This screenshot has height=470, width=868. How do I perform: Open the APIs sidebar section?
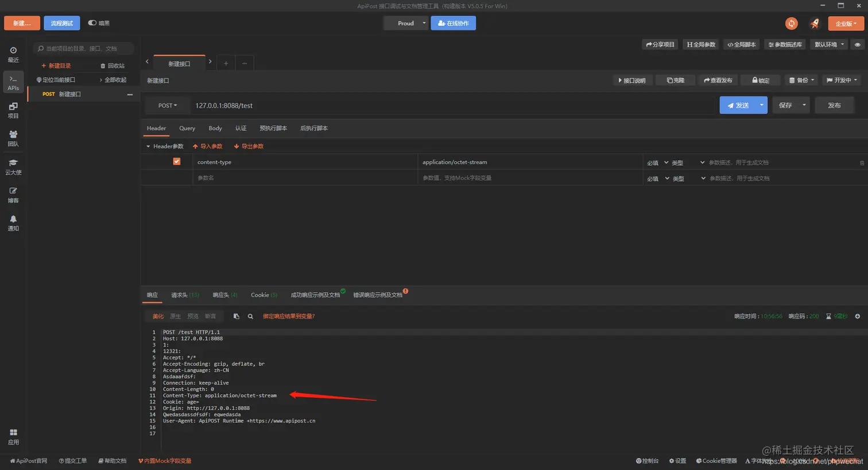(x=13, y=82)
